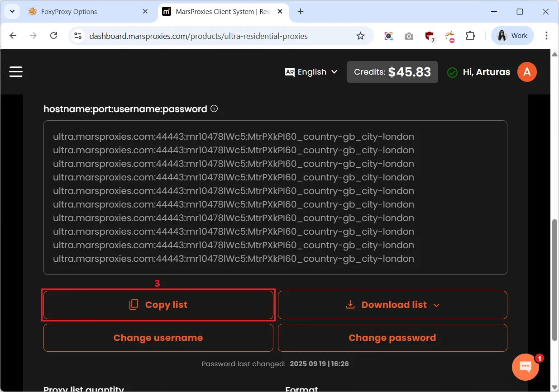Bookmark this page with the star icon
Screen dimensions: 559x392
point(360,36)
